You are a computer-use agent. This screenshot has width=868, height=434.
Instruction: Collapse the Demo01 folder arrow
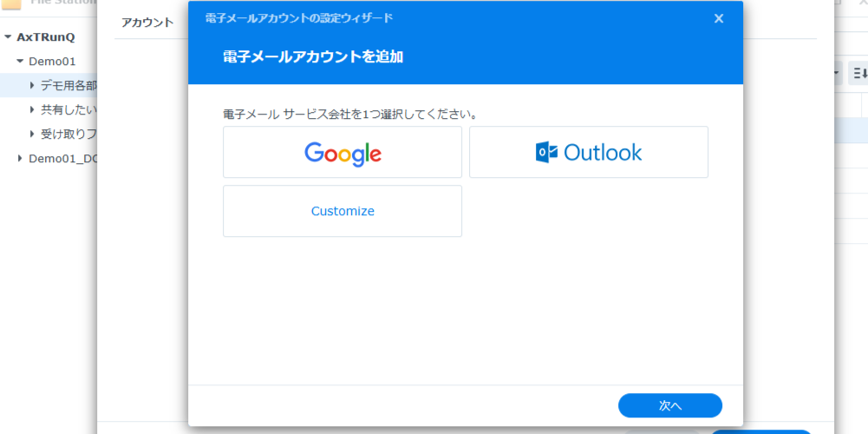[20, 62]
